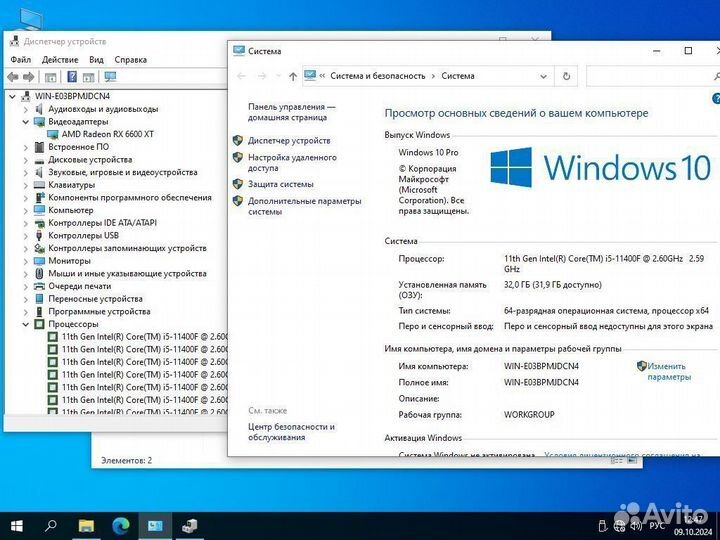Collapse the Видеоадаптеры category
The width and height of the screenshot is (720, 540).
point(26,122)
